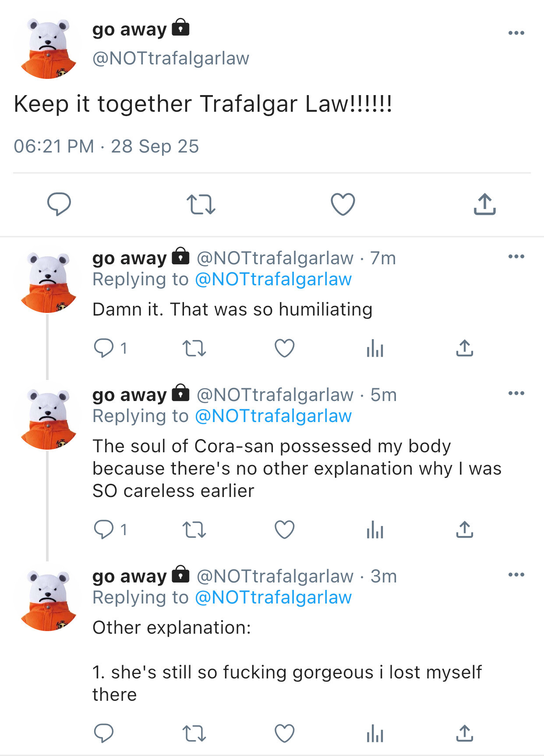Tap "Replying to" handle in 5m reply
544x756 pixels.
(273, 416)
